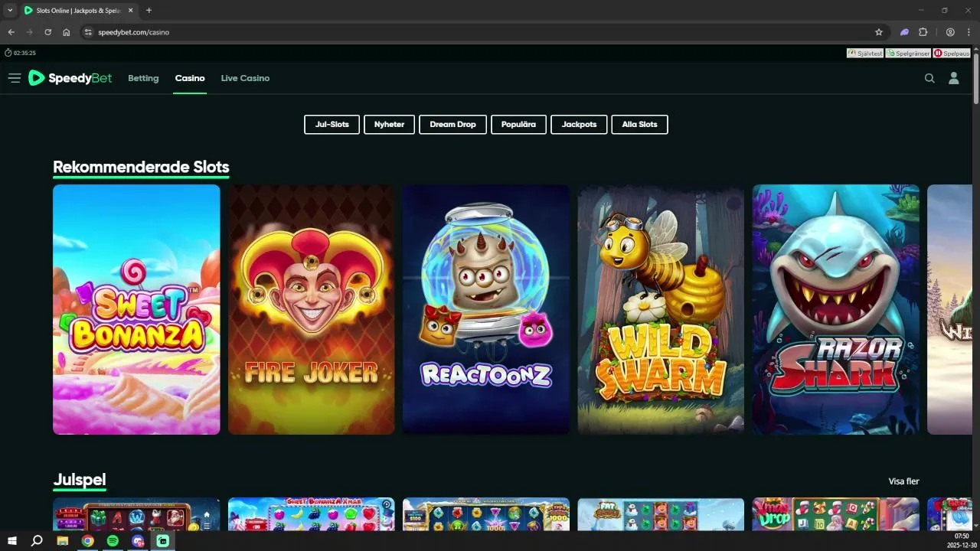Open the Chrome extensions puzzle icon
The width and height of the screenshot is (980, 551).
[923, 32]
